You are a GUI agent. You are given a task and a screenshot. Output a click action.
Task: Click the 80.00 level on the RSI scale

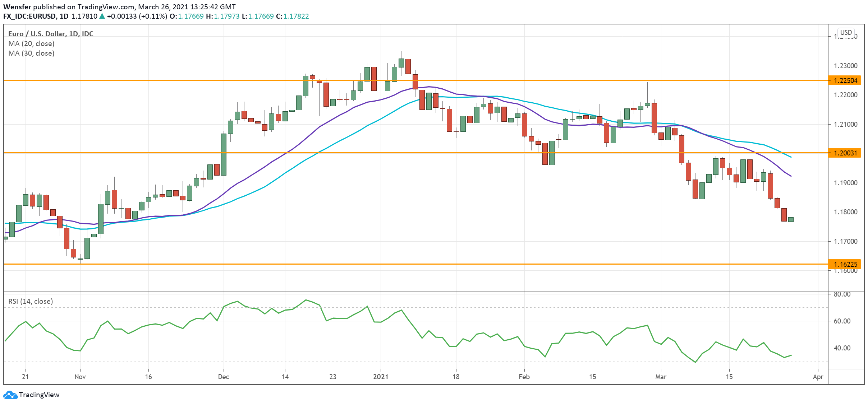coord(842,294)
